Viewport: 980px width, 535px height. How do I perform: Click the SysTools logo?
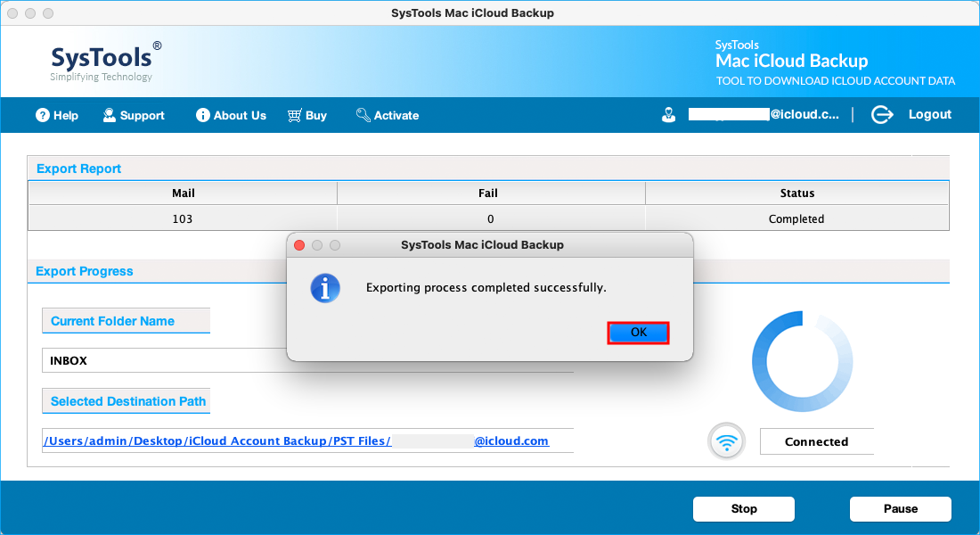coord(106,62)
